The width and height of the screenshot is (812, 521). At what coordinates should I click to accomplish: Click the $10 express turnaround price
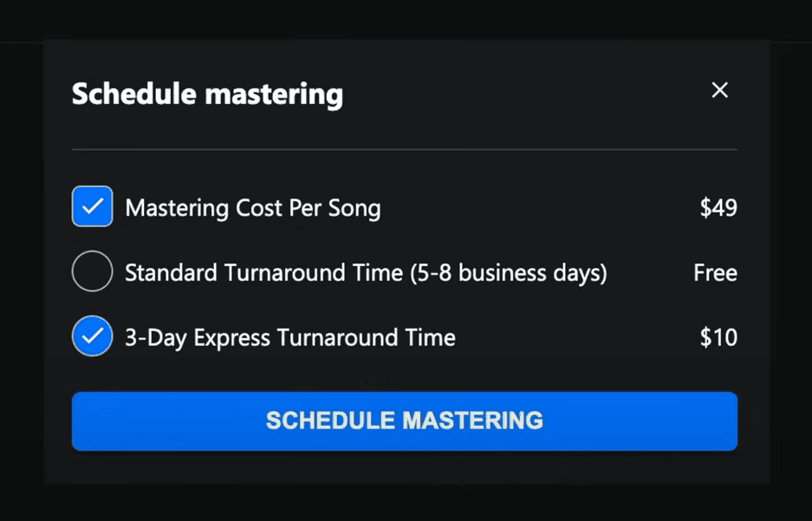point(718,337)
